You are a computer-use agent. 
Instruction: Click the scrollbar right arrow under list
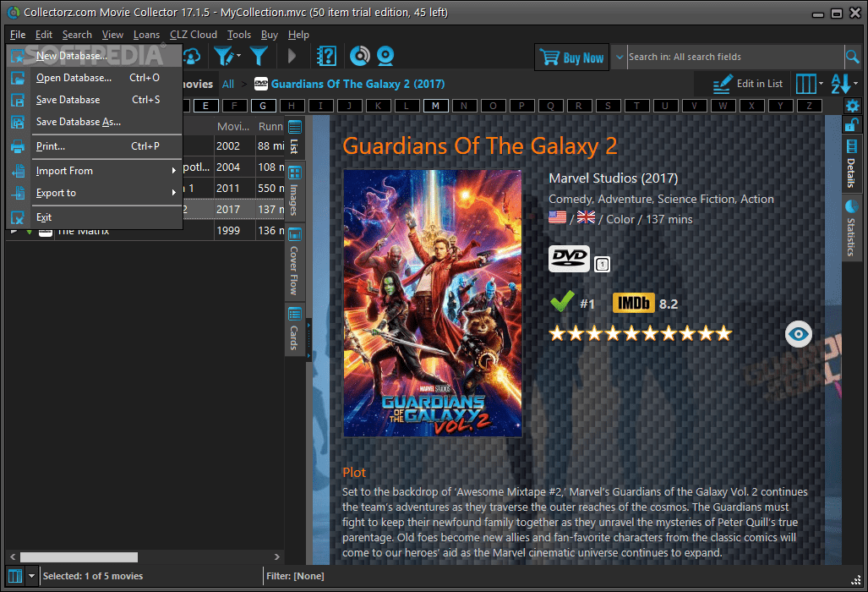click(x=276, y=556)
